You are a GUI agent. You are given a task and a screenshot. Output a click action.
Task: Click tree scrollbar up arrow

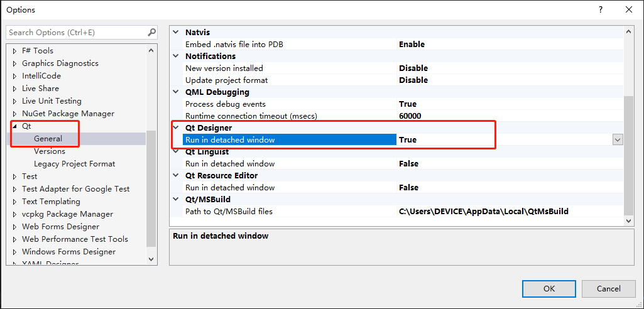coord(151,50)
